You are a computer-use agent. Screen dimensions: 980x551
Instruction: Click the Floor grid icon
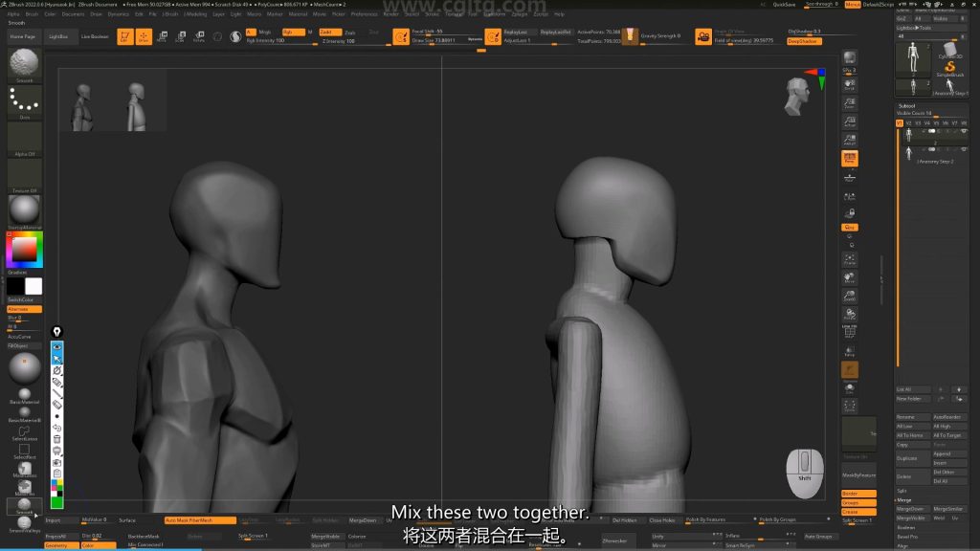850,178
